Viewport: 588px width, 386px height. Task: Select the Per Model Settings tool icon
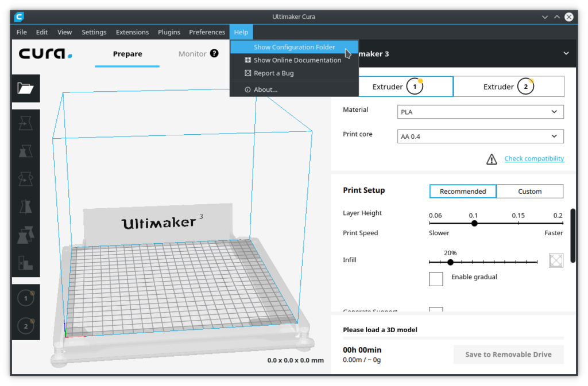tap(25, 235)
